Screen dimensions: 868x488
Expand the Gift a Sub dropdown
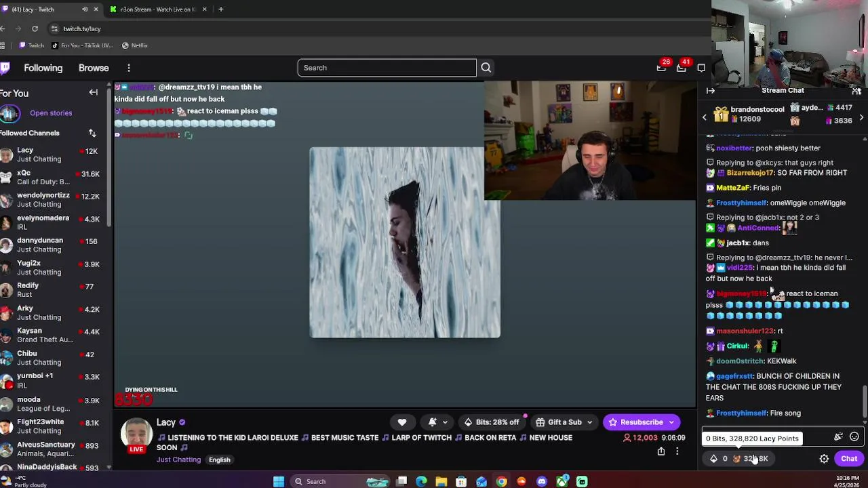[589, 422]
